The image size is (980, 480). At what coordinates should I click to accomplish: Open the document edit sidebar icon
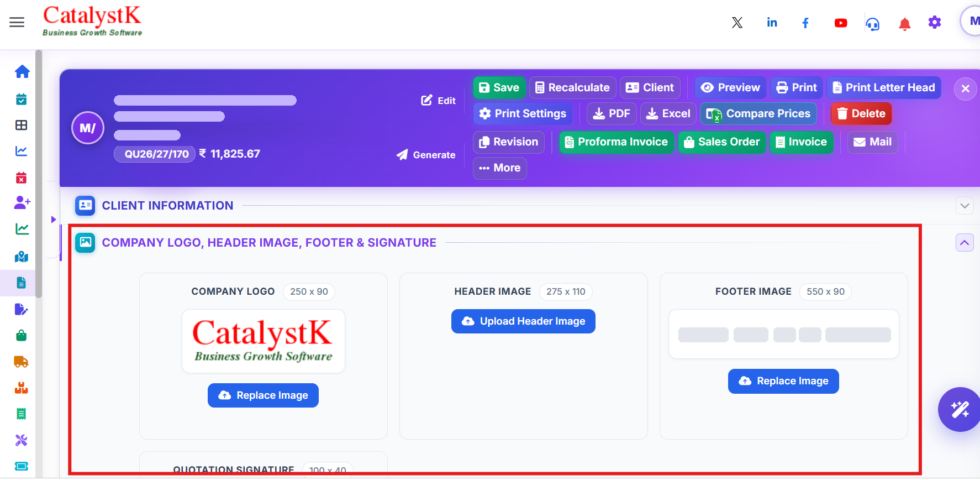tap(22, 309)
